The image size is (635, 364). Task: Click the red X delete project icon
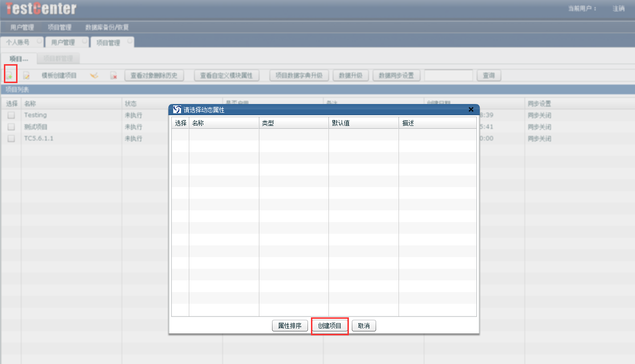tap(113, 75)
